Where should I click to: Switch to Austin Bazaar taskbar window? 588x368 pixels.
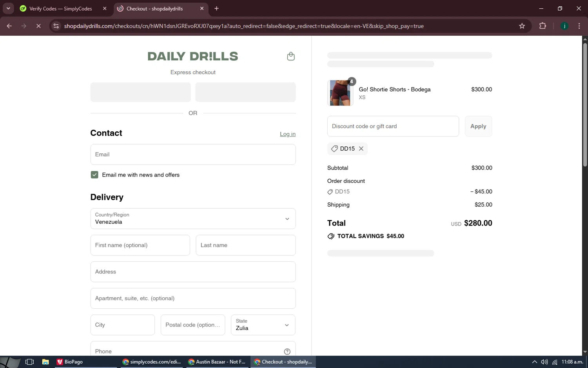coord(217,362)
